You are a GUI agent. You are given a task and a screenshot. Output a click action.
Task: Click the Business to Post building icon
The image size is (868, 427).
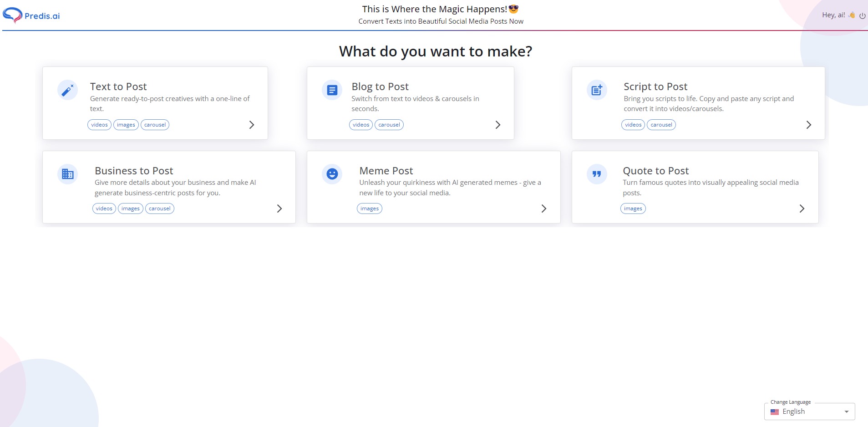tap(67, 174)
